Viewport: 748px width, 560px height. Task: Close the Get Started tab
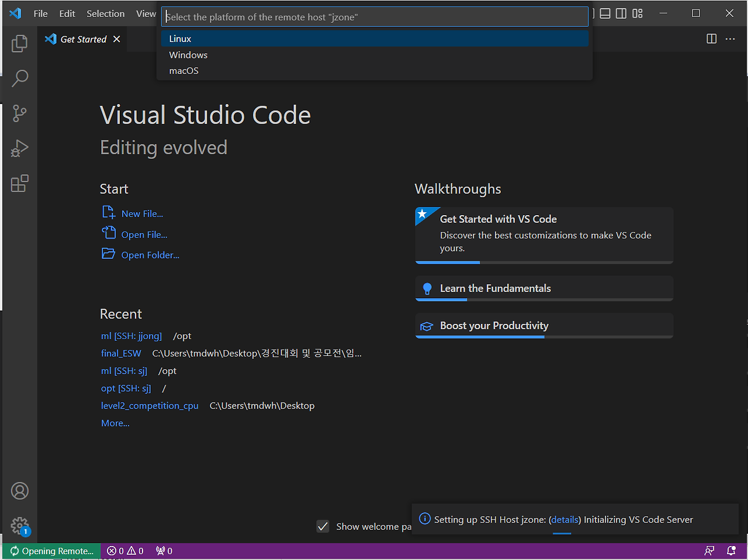[116, 39]
